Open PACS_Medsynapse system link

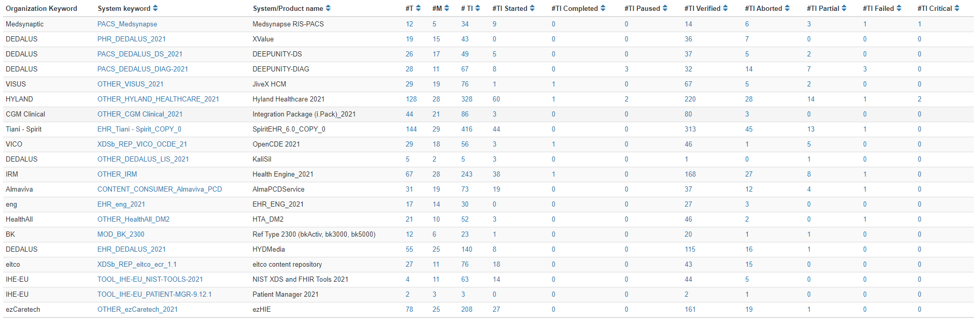[x=127, y=24]
